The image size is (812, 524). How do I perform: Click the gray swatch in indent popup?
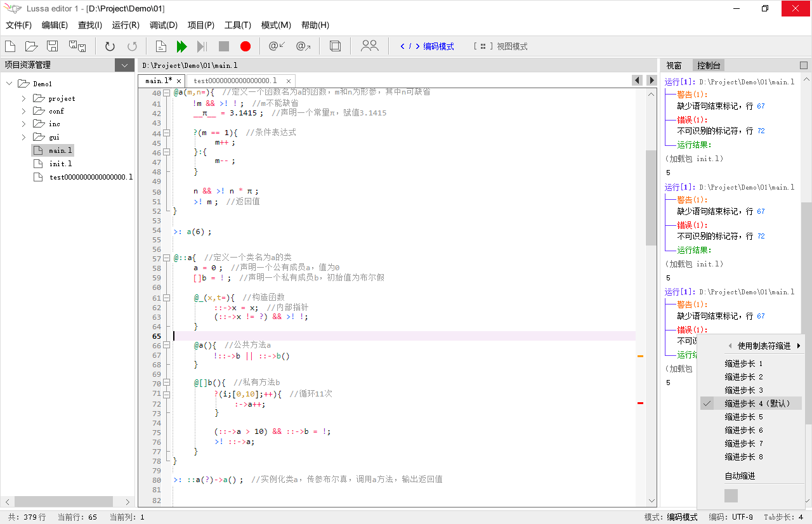(731, 495)
